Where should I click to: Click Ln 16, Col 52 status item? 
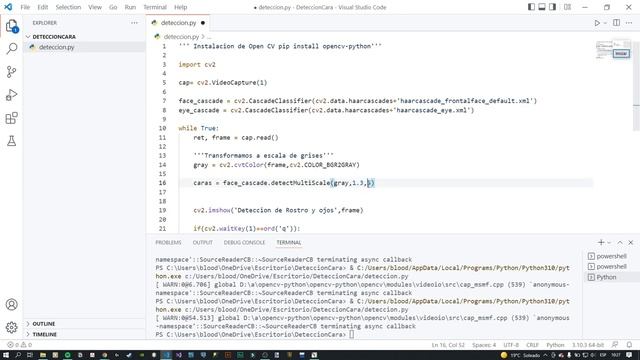(448, 345)
